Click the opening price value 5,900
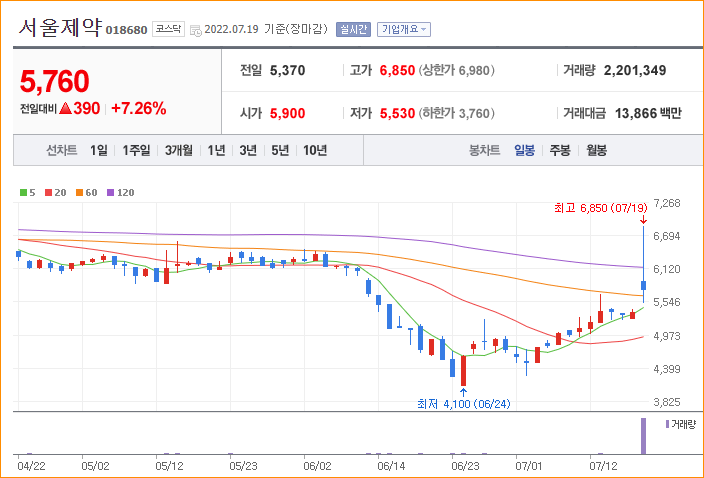The image size is (704, 478). pos(287,114)
